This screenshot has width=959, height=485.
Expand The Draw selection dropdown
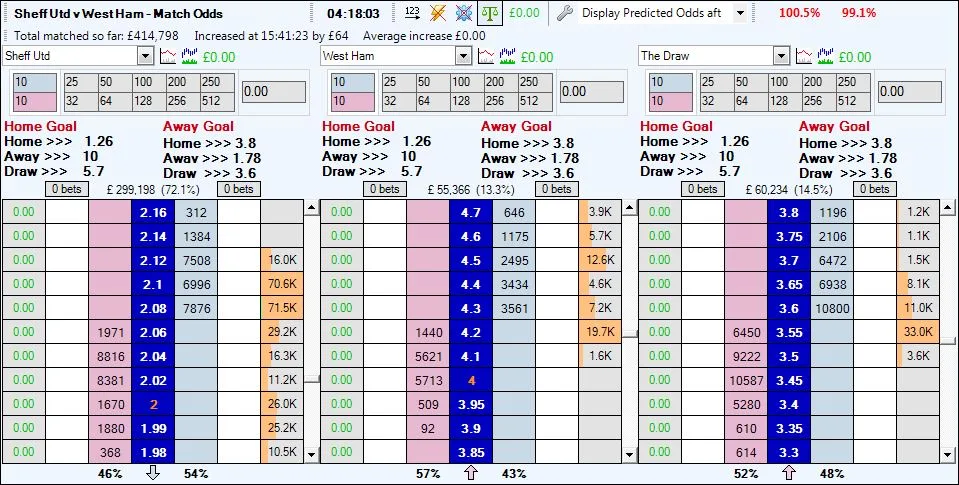click(x=782, y=56)
